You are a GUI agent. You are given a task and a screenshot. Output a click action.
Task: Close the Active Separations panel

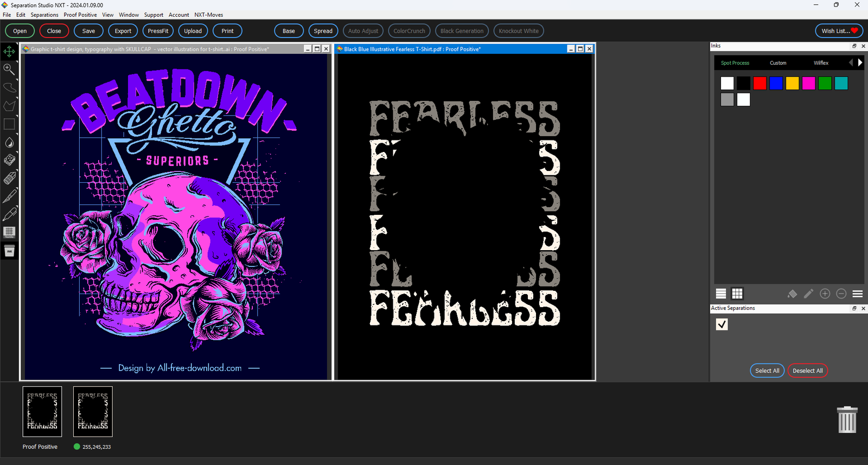coord(863,308)
